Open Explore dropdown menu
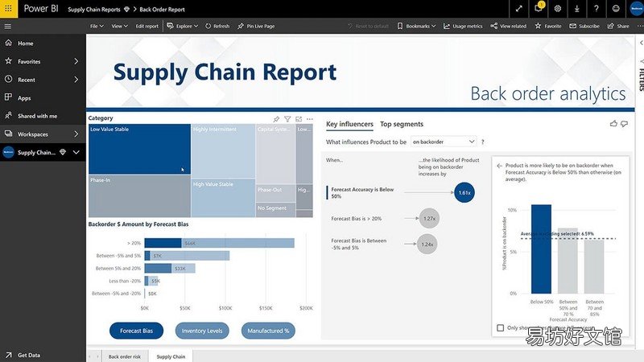The image size is (644, 362). (x=183, y=26)
